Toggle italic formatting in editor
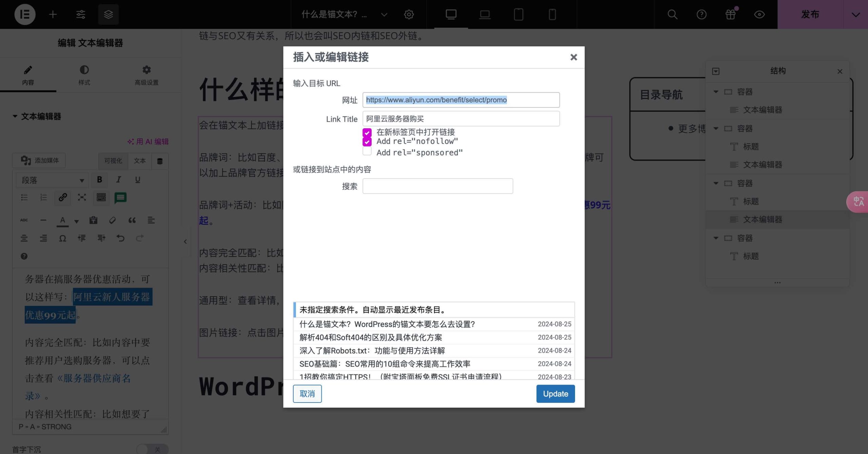This screenshot has height=454, width=868. point(118,180)
